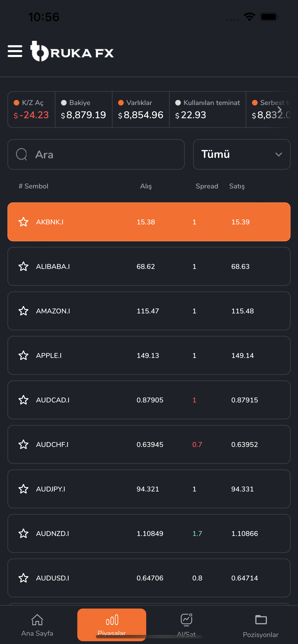Image resolution: width=298 pixels, height=644 pixels.
Task: Open the APPLE.I symbol name
Action: click(49, 355)
